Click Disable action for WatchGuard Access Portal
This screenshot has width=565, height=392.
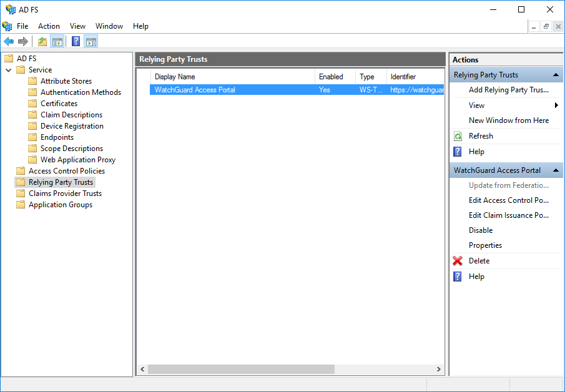(x=481, y=230)
